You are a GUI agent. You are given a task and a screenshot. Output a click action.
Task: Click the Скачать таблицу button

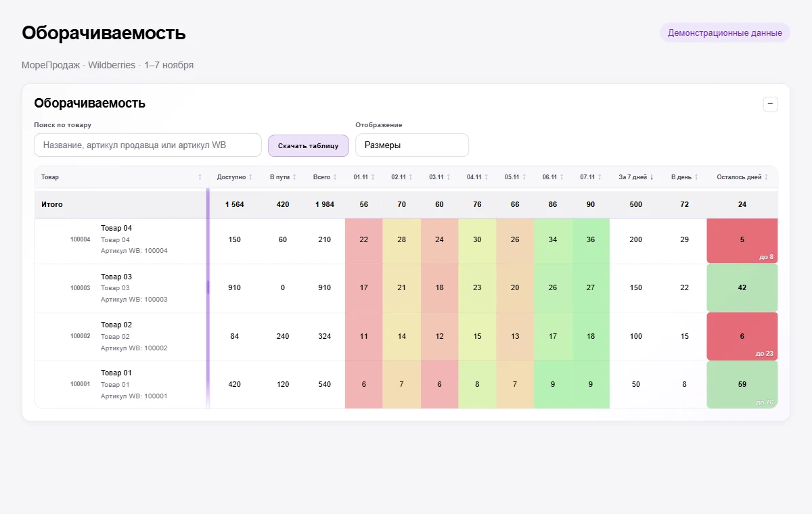[309, 145]
